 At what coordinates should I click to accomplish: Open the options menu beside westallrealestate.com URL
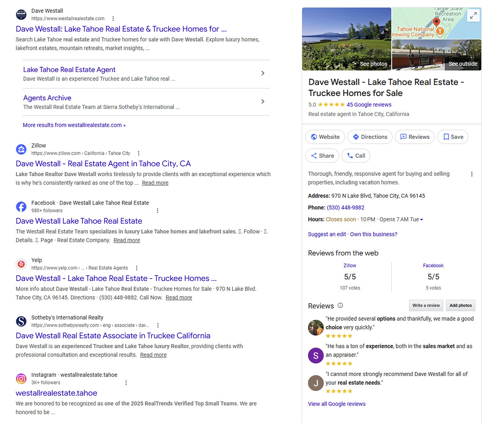coord(113,19)
